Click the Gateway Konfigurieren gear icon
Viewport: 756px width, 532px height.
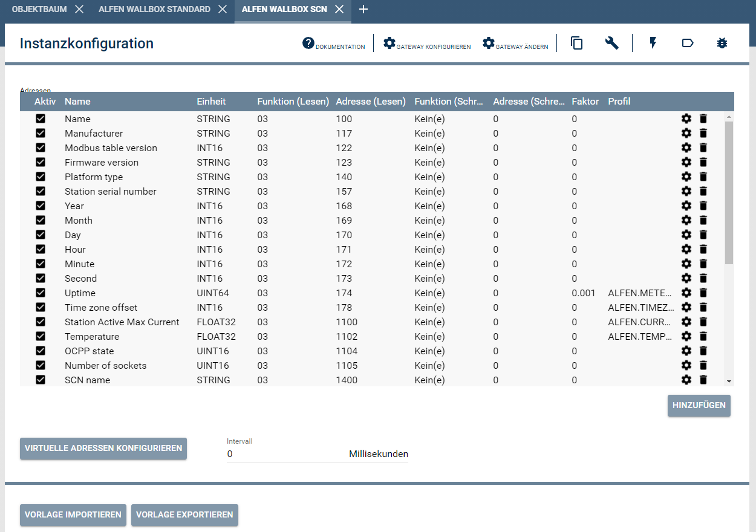tap(389, 42)
